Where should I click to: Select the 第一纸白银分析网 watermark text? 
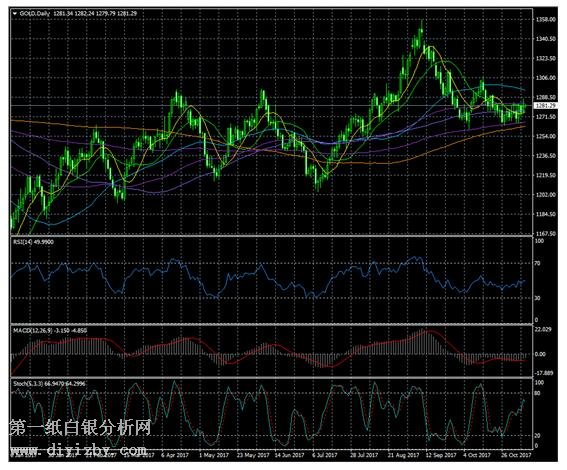[x=80, y=428]
